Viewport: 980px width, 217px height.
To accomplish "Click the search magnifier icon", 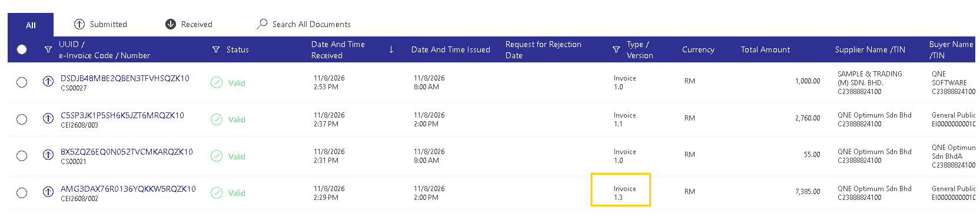I will [262, 24].
